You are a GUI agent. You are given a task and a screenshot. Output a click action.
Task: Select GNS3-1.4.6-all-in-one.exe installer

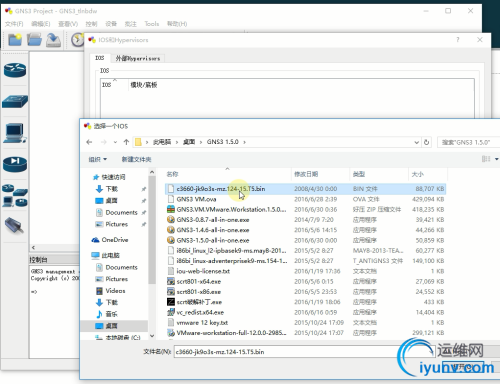coord(213,230)
